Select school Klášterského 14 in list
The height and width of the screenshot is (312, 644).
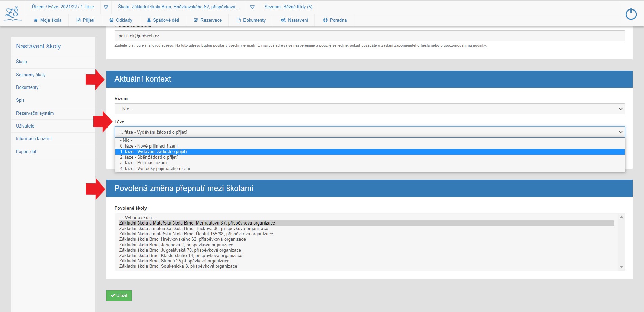(366, 256)
